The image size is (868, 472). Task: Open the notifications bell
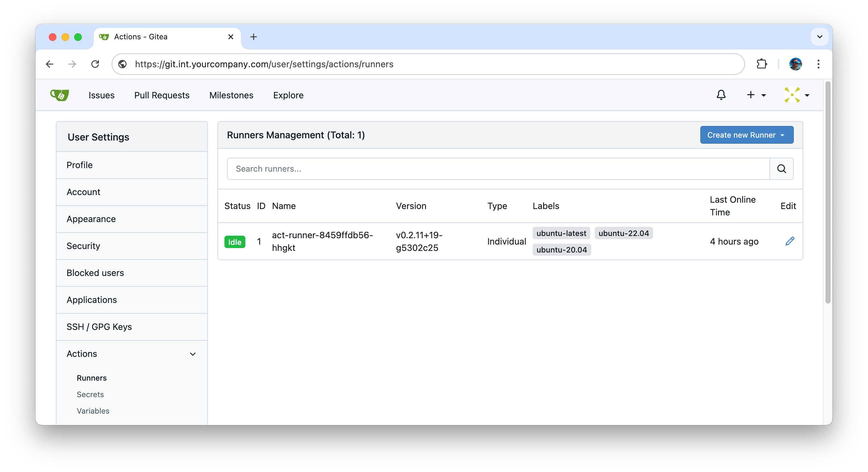click(x=721, y=95)
